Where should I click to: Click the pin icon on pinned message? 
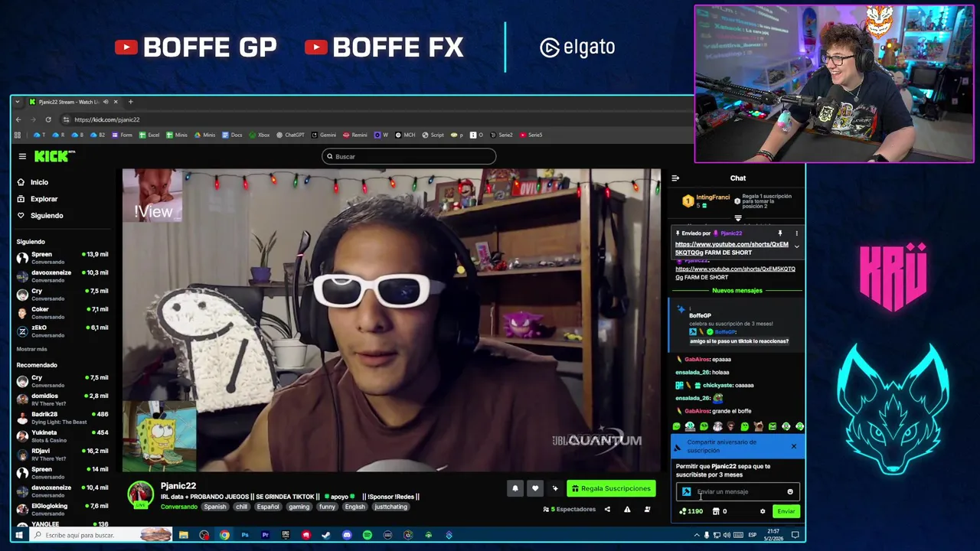[x=780, y=233]
